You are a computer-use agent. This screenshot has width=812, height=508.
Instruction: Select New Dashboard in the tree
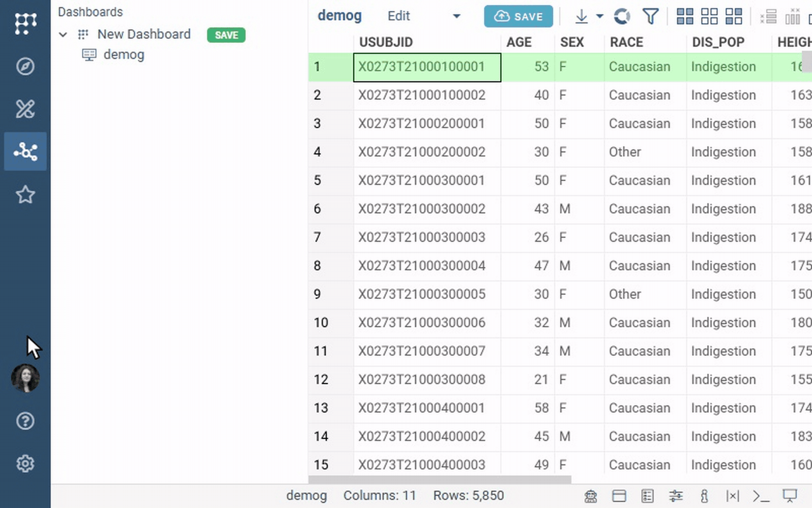click(x=144, y=34)
